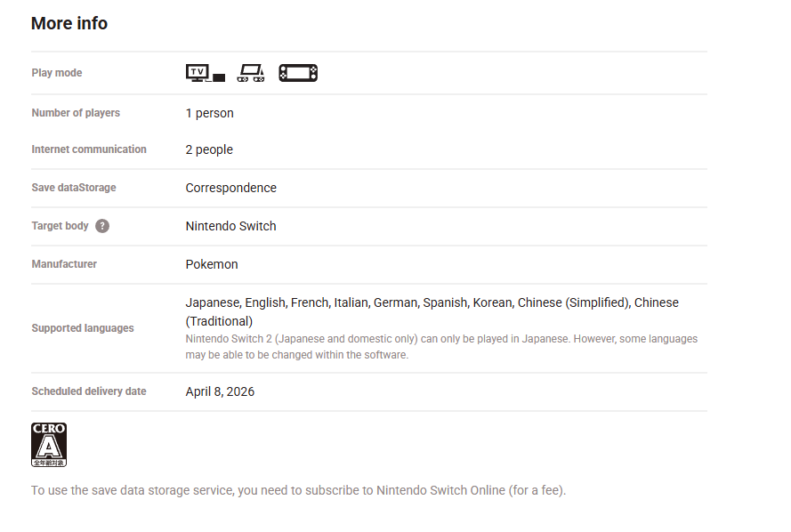The image size is (791, 532).
Task: Click the handheld mode play icon
Action: pyautogui.click(x=298, y=73)
